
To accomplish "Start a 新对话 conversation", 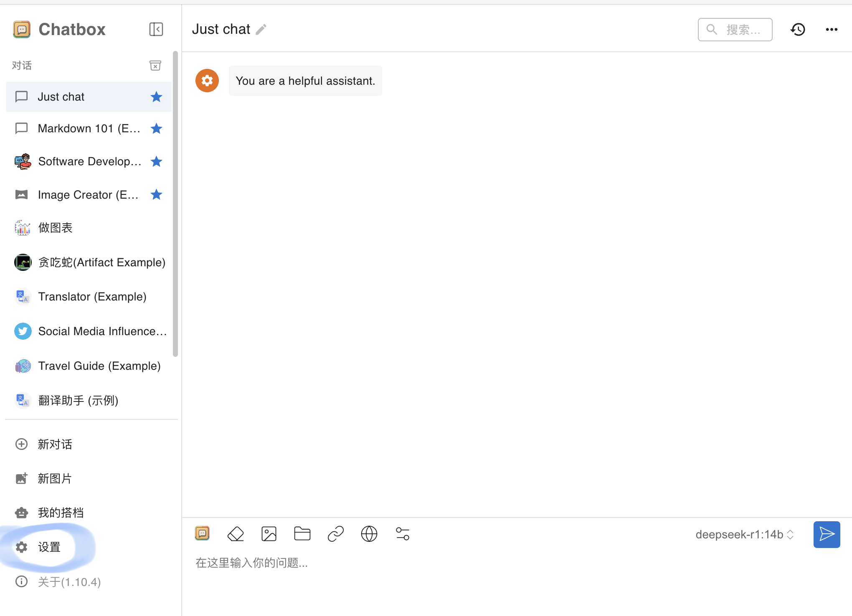I will click(55, 444).
